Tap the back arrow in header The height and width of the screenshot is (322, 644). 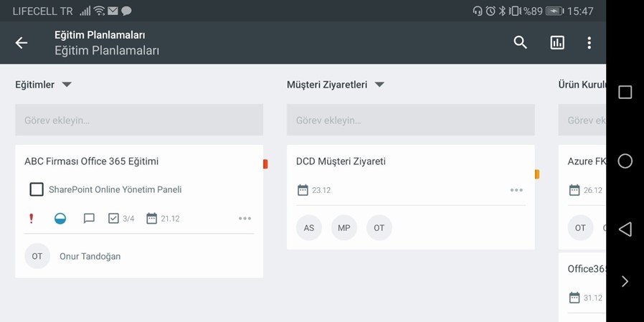[x=22, y=43]
